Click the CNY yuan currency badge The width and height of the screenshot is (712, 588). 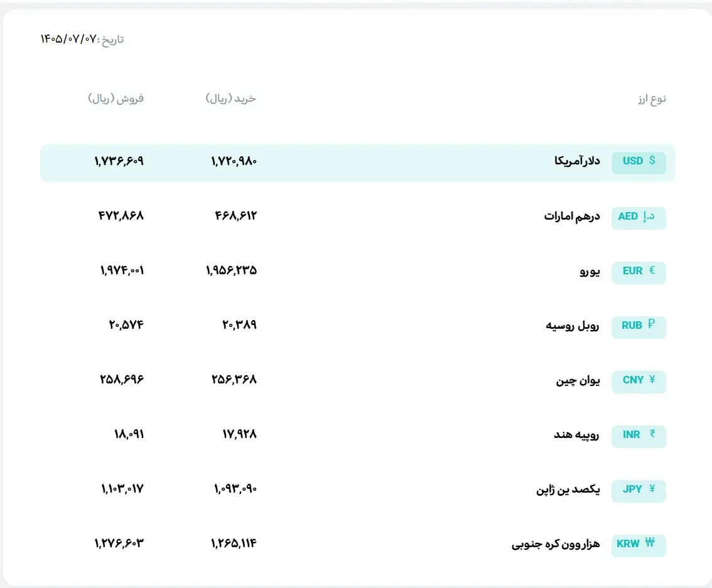(639, 381)
